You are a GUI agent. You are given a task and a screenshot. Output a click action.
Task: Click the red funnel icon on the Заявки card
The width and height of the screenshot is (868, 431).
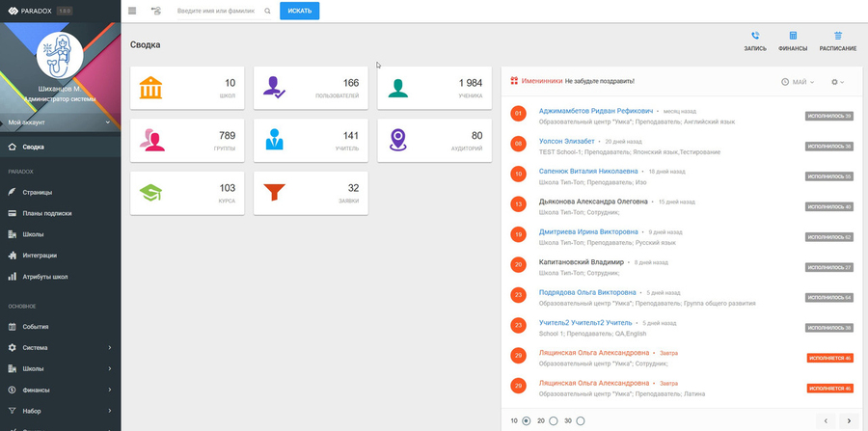tap(274, 192)
